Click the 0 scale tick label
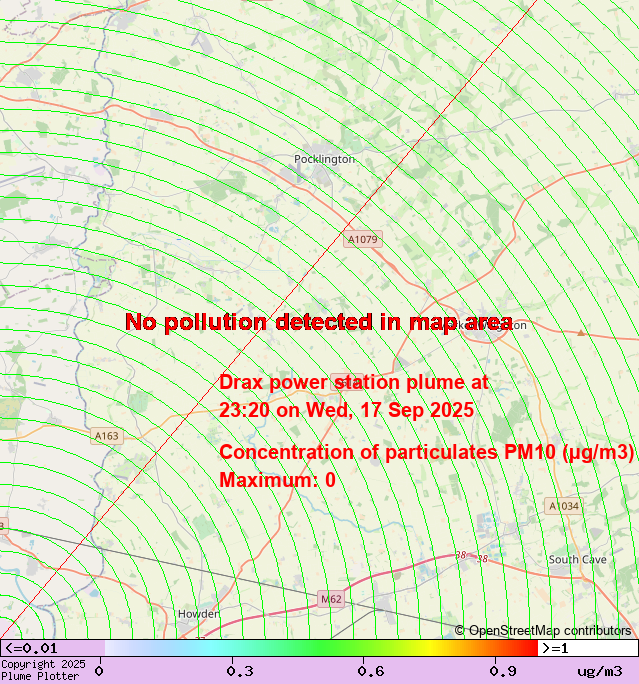 pyautogui.click(x=99, y=671)
